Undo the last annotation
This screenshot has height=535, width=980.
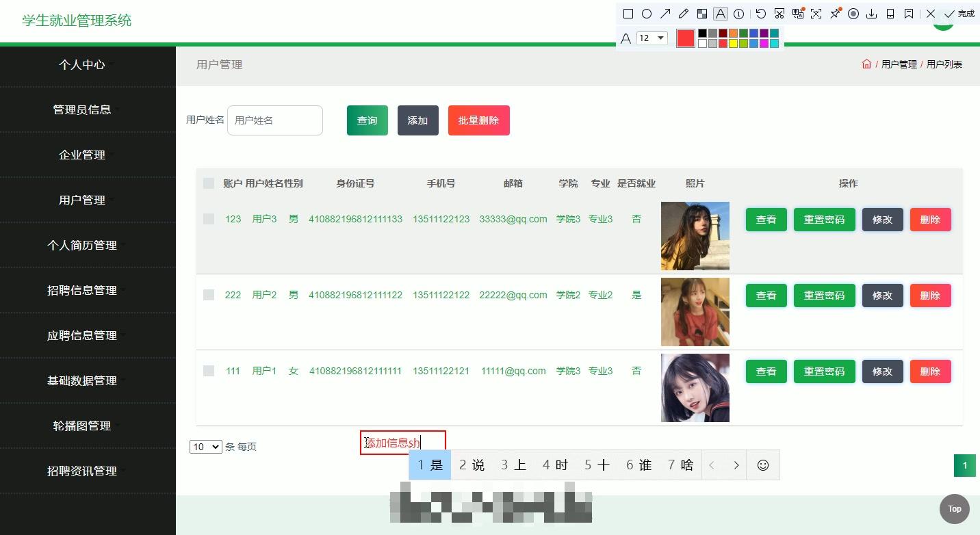point(761,14)
